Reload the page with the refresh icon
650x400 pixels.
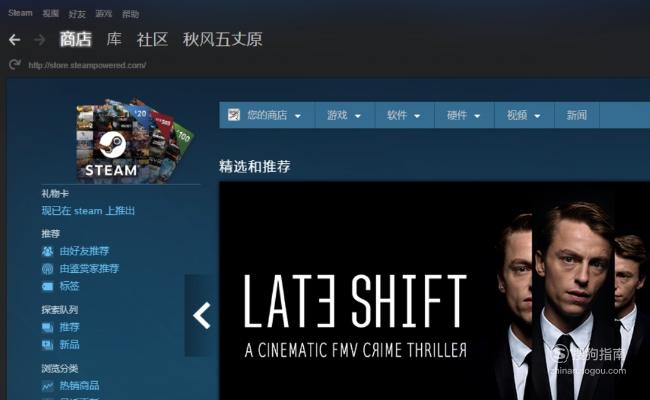(15, 64)
